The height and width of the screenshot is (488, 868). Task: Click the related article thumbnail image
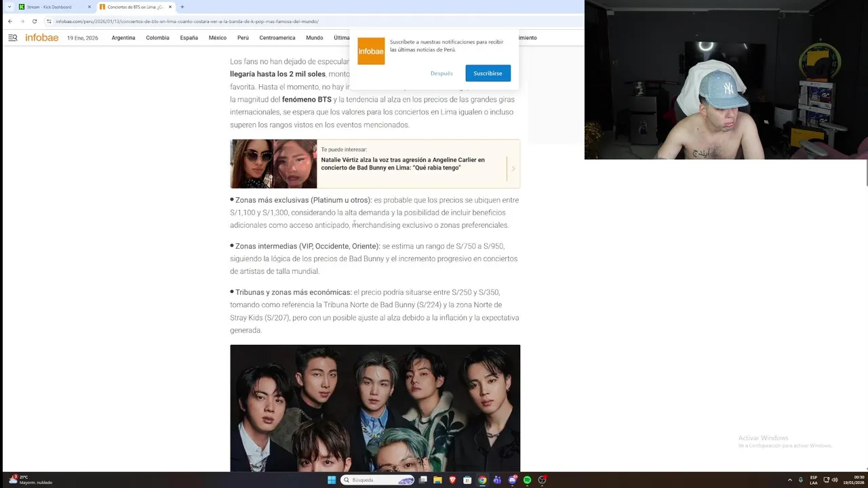click(273, 164)
